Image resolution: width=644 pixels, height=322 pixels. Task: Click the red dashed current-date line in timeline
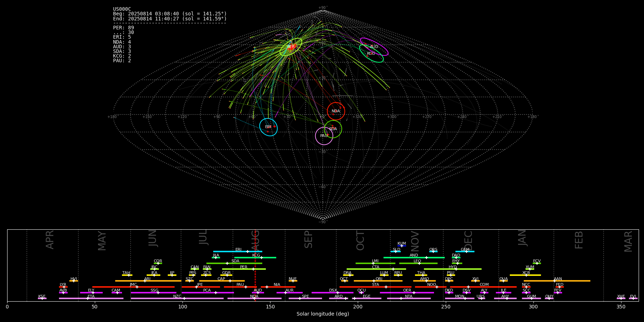pyautogui.click(x=255, y=265)
